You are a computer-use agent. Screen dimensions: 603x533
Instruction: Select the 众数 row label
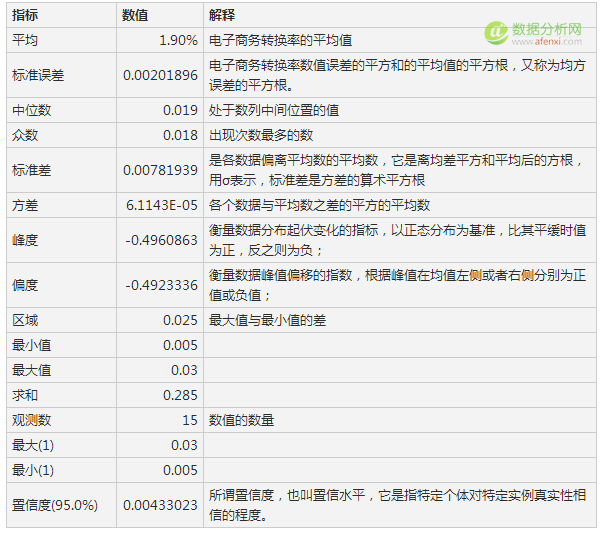click(25, 135)
